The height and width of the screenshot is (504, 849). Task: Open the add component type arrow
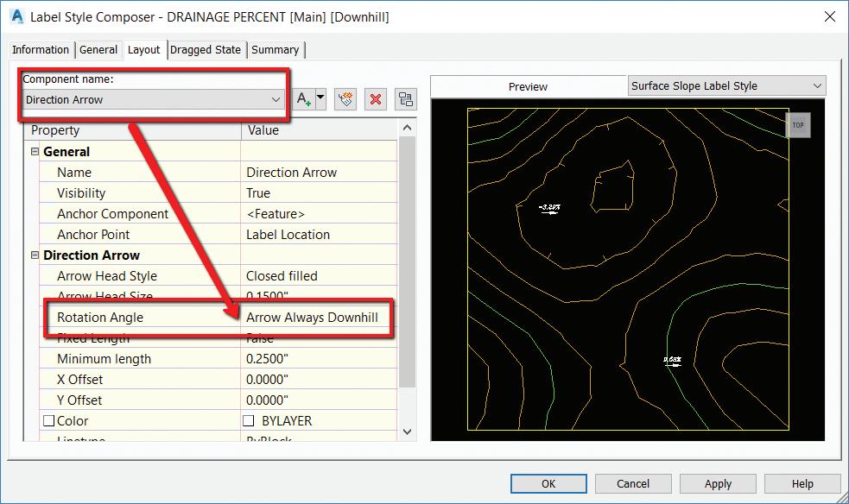[x=320, y=98]
